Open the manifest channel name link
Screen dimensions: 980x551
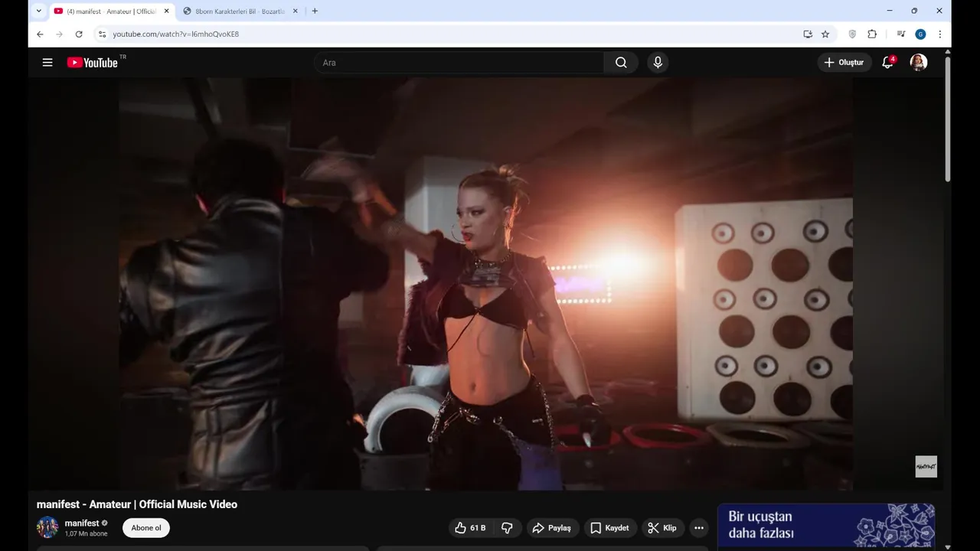click(82, 523)
